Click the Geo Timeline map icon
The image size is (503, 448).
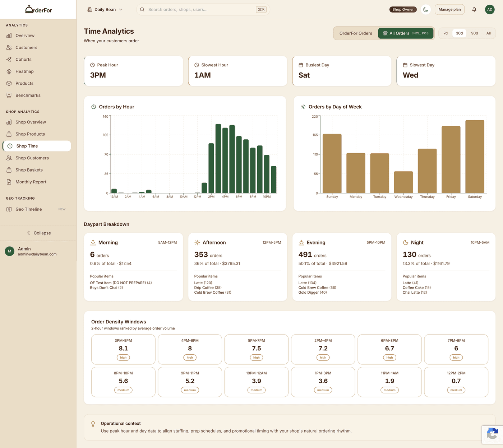(9, 209)
